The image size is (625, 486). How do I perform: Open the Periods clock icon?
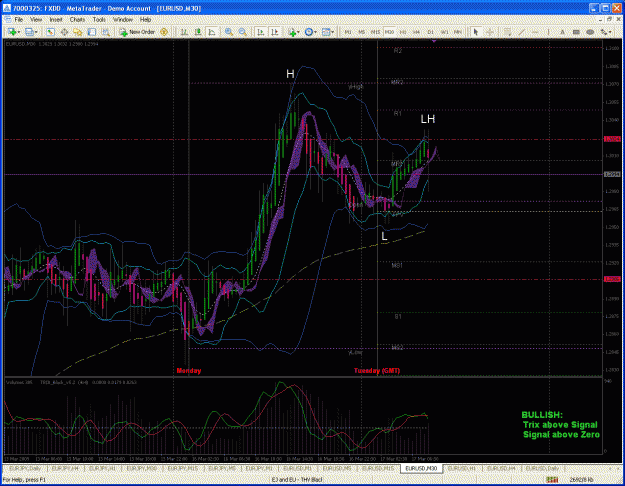coord(309,32)
